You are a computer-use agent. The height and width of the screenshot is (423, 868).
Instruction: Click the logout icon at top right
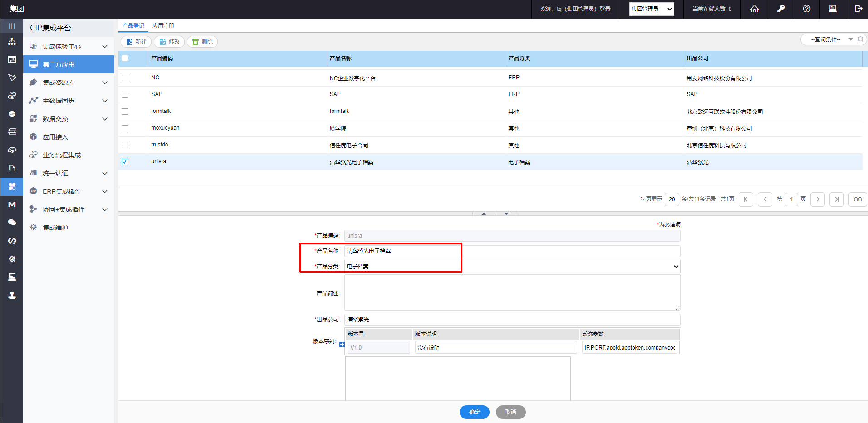pyautogui.click(x=858, y=9)
